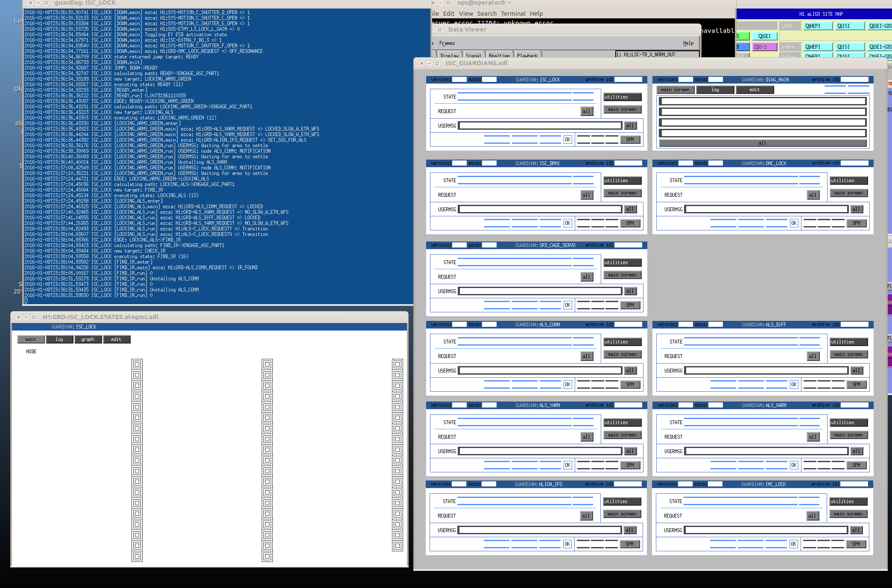Switch to Signal tab in Data Viewer
Screen dimensions: 892x588
tap(473, 55)
